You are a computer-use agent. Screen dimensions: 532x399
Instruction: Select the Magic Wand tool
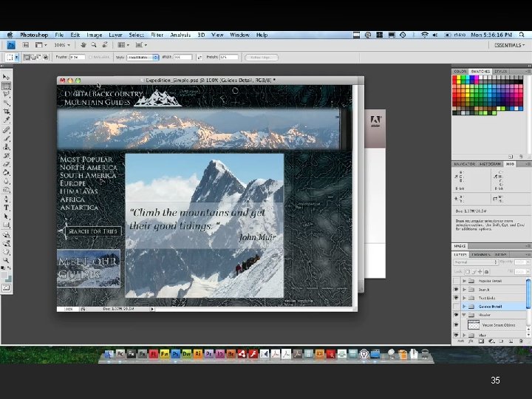coord(6,103)
